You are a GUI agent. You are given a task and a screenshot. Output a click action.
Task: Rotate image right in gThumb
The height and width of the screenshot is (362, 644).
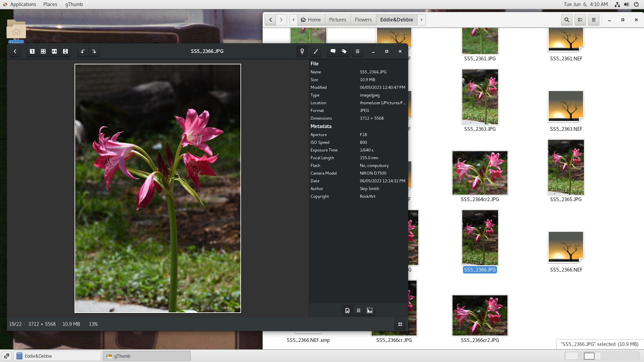pyautogui.click(x=94, y=51)
